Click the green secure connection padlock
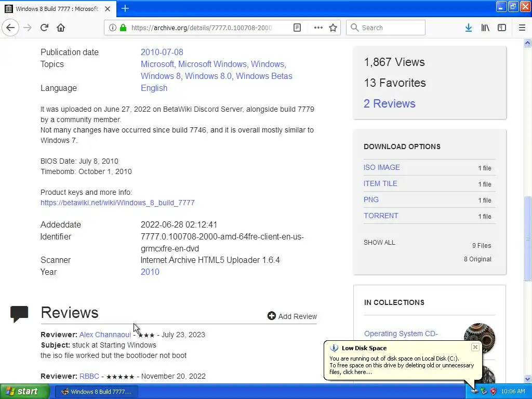 point(123,28)
